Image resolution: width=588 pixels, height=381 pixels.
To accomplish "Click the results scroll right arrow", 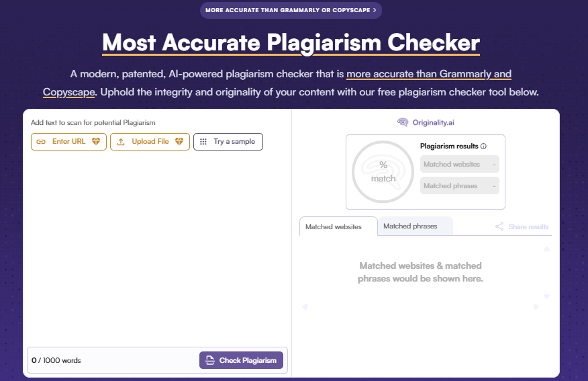I will click(536, 306).
